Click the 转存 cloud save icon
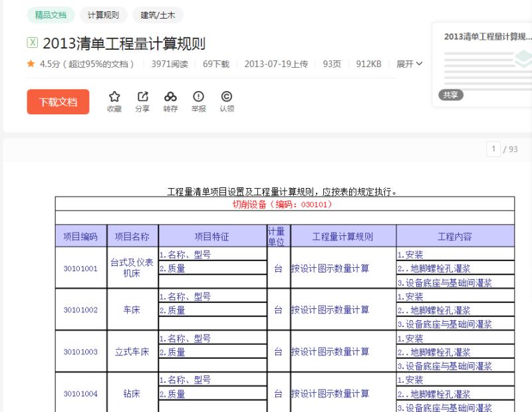This screenshot has height=412, width=532. pos(170,96)
